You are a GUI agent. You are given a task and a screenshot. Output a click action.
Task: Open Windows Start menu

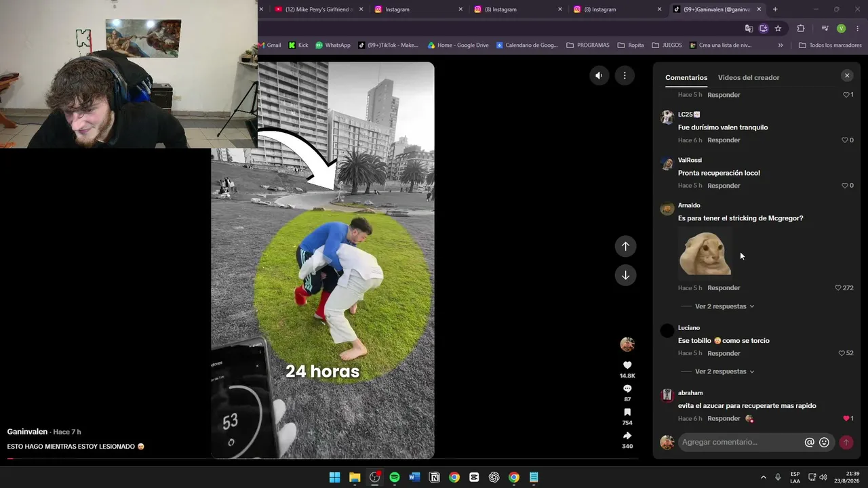coord(334,477)
